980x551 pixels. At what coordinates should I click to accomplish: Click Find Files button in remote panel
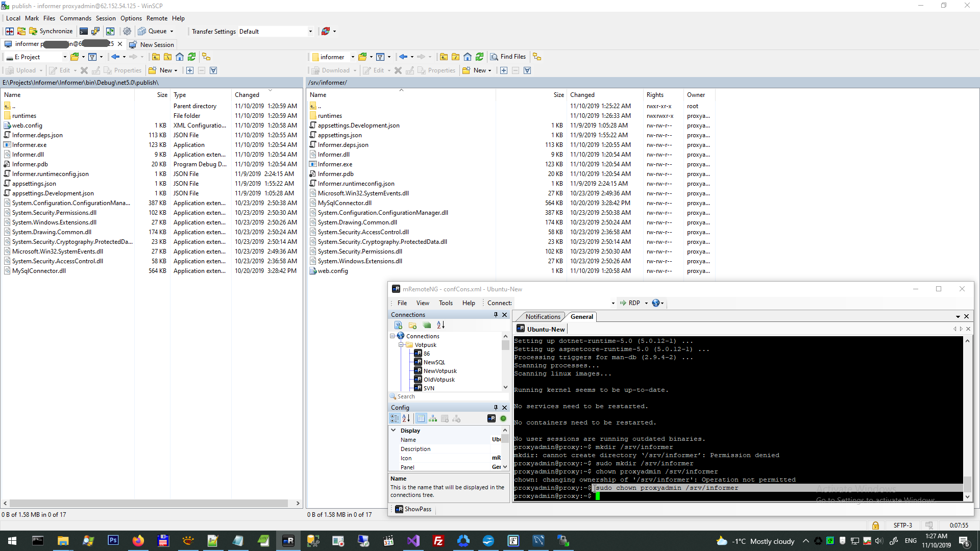(x=508, y=57)
